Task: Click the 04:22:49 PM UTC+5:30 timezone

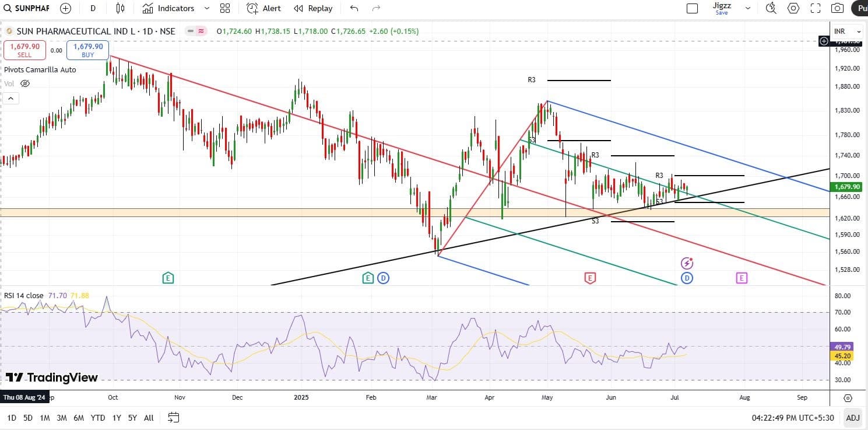Action: tap(793, 418)
